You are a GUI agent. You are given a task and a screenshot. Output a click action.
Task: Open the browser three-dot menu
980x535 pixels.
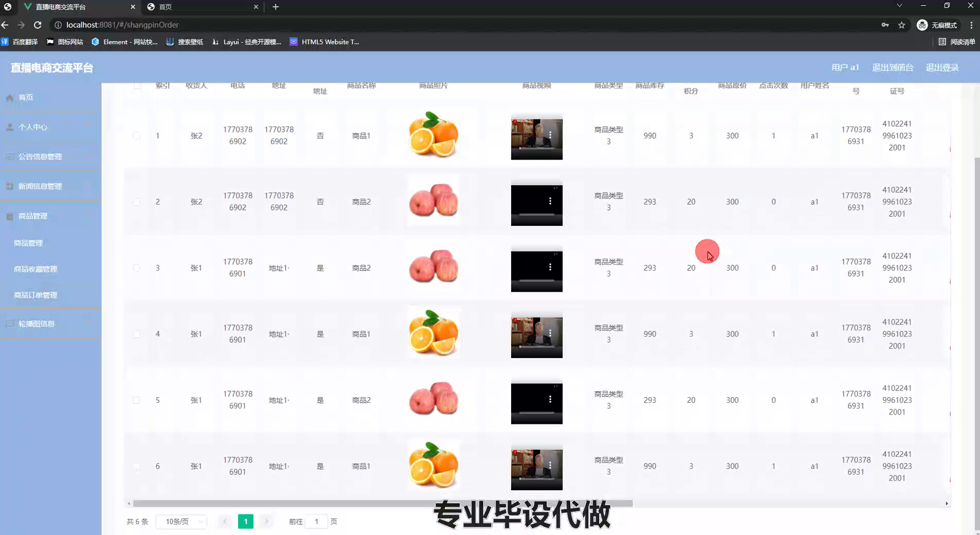coord(971,25)
